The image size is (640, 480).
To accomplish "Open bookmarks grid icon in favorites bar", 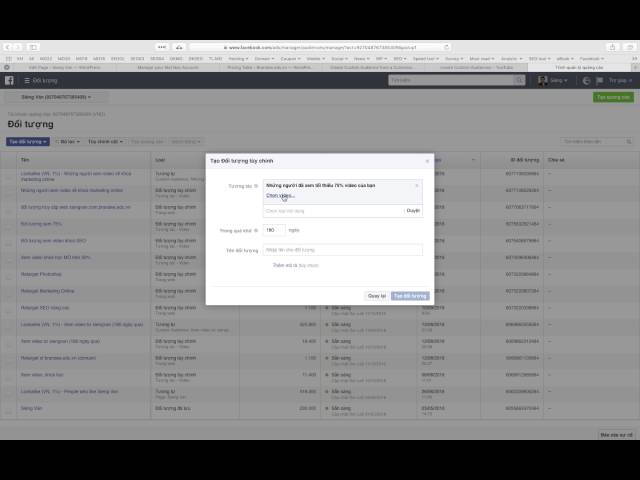I will tap(9, 59).
